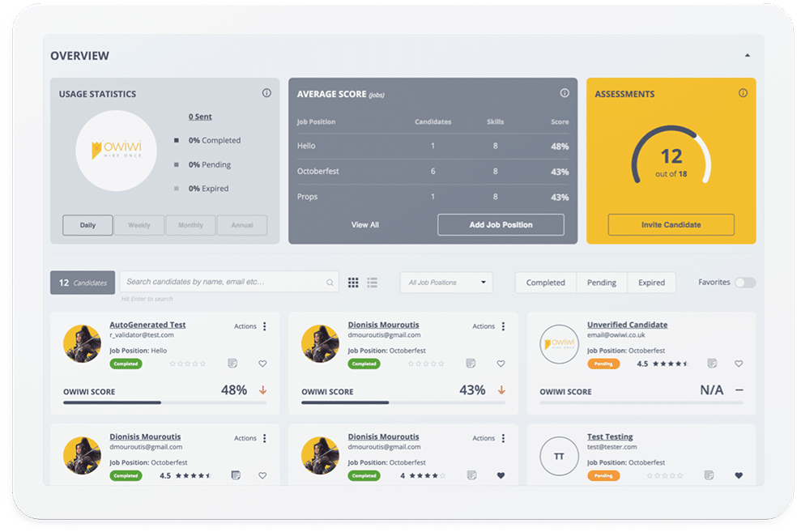Image resolution: width=801 pixels, height=532 pixels.
Task: Click the candidate search input field
Action: [x=229, y=282]
